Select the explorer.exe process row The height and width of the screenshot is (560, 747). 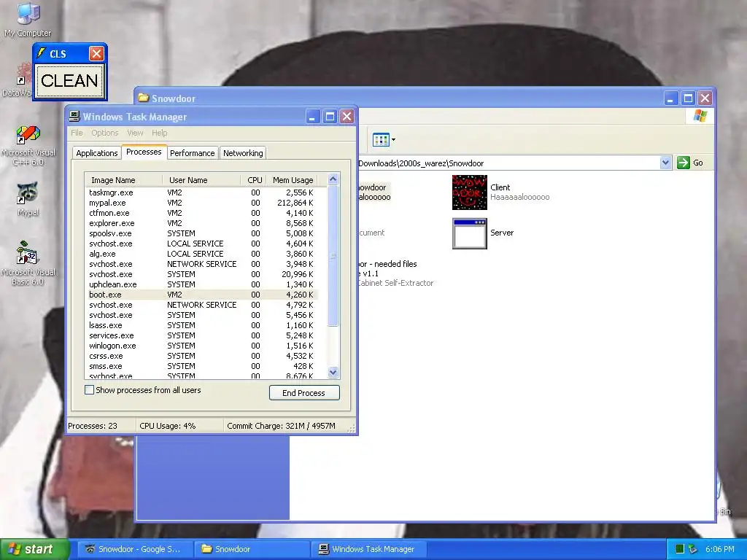tap(201, 223)
